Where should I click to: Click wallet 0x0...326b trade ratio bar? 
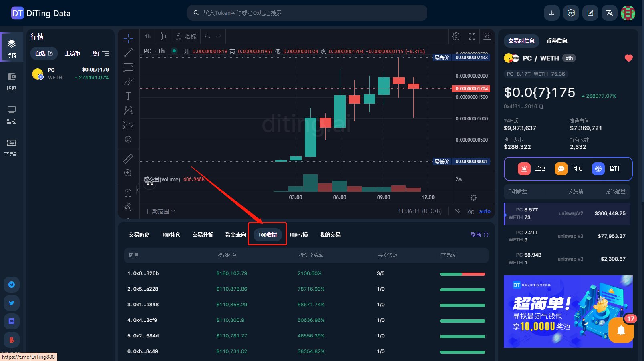[462, 274]
